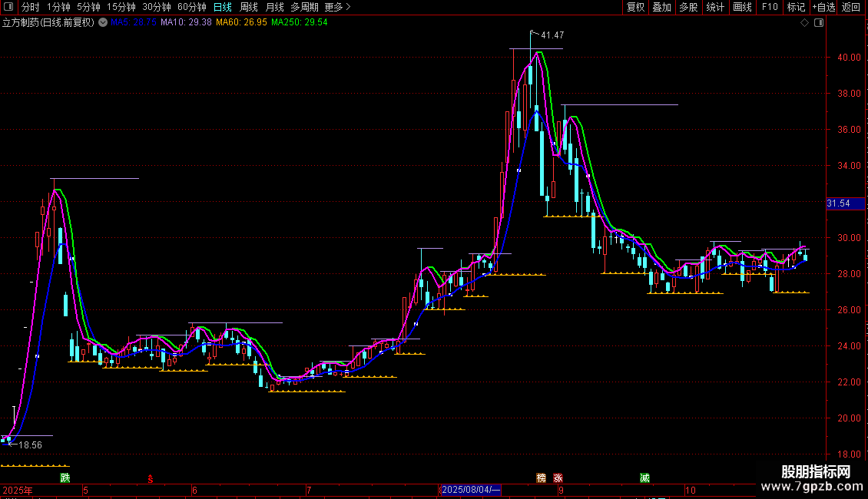
Task: Open the F10 company info
Action: point(770,7)
